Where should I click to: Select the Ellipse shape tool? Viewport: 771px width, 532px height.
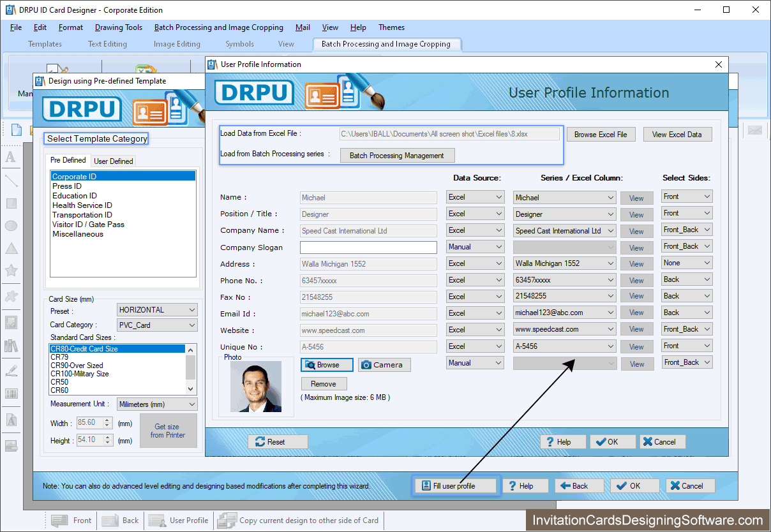pos(11,226)
